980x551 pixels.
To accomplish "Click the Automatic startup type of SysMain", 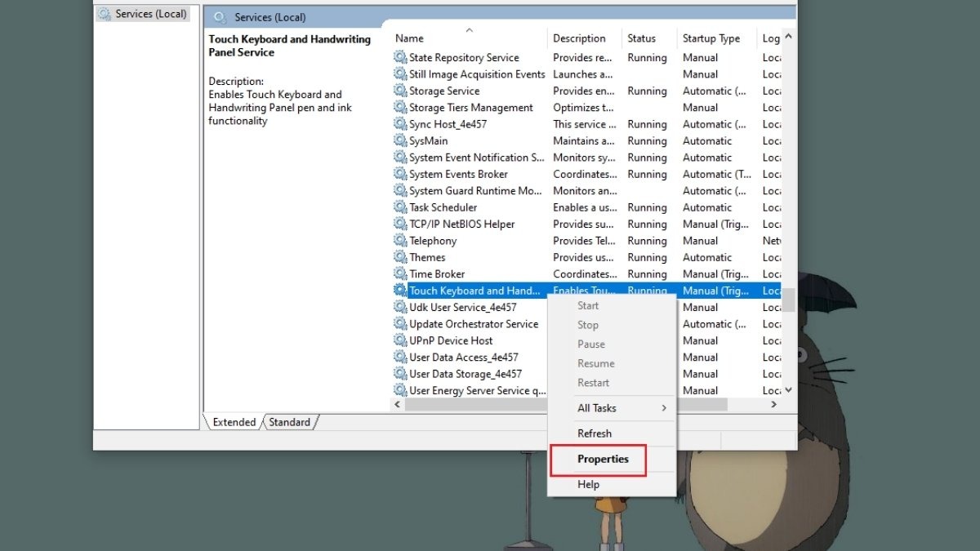I will (x=707, y=140).
